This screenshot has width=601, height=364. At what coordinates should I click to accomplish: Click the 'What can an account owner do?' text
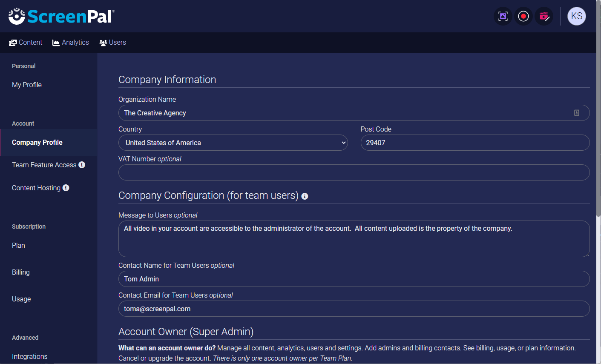[x=167, y=348]
